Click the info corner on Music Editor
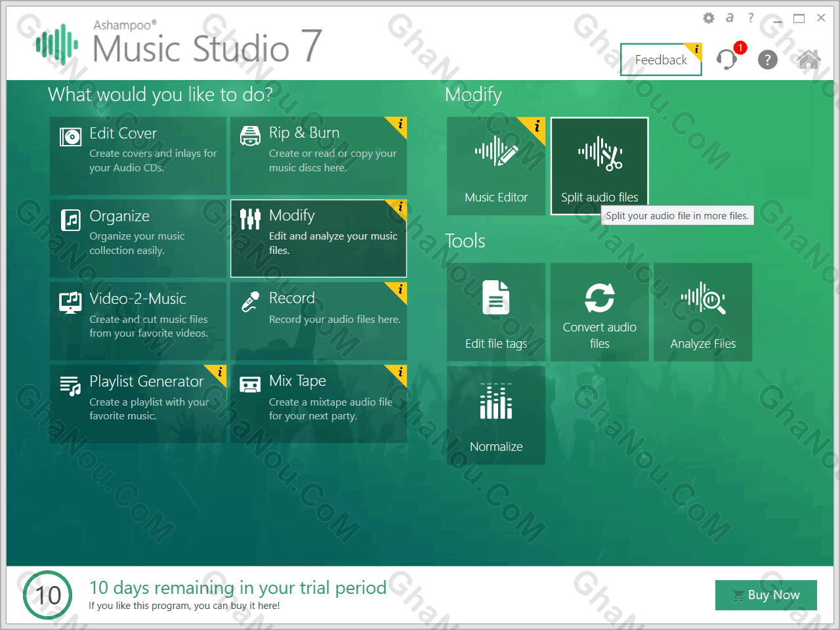The image size is (840, 630). click(535, 127)
